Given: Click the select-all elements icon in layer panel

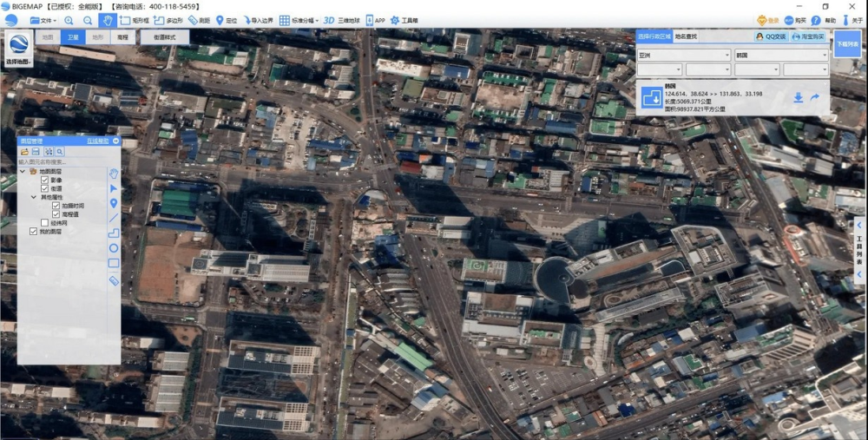Looking at the screenshot, I should 49,152.
